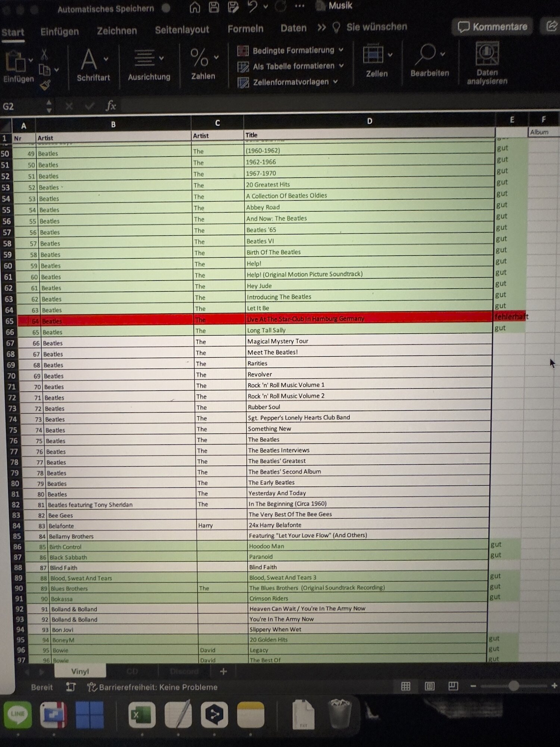Open the Zahlen number format group
The height and width of the screenshot is (747, 560).
click(203, 64)
